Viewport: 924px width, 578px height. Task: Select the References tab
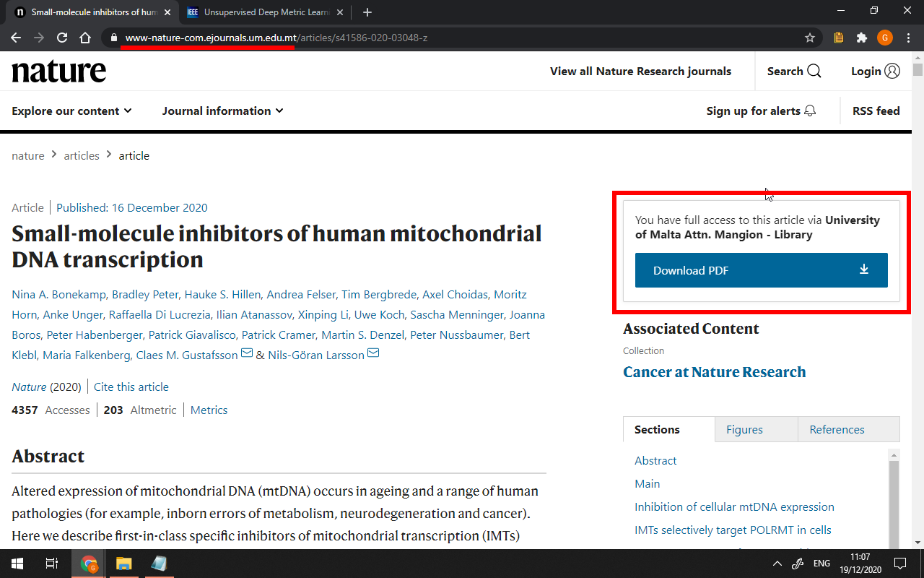coord(849,429)
